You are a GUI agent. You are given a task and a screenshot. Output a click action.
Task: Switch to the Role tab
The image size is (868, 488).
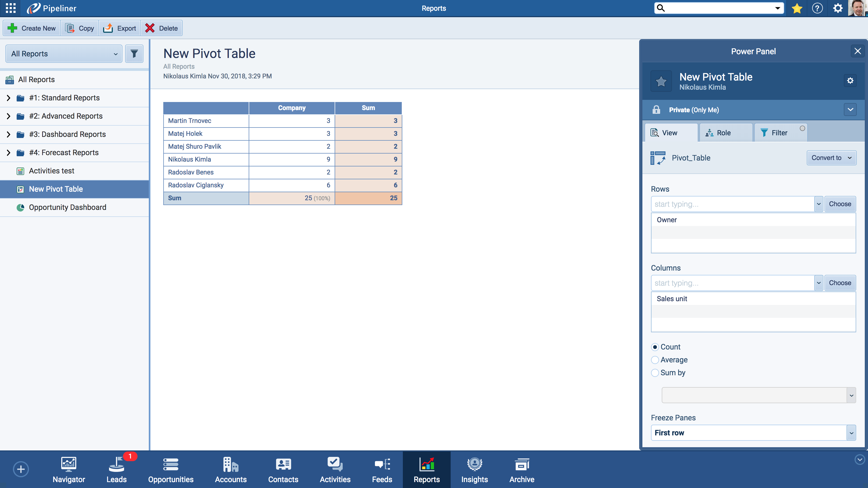point(725,133)
